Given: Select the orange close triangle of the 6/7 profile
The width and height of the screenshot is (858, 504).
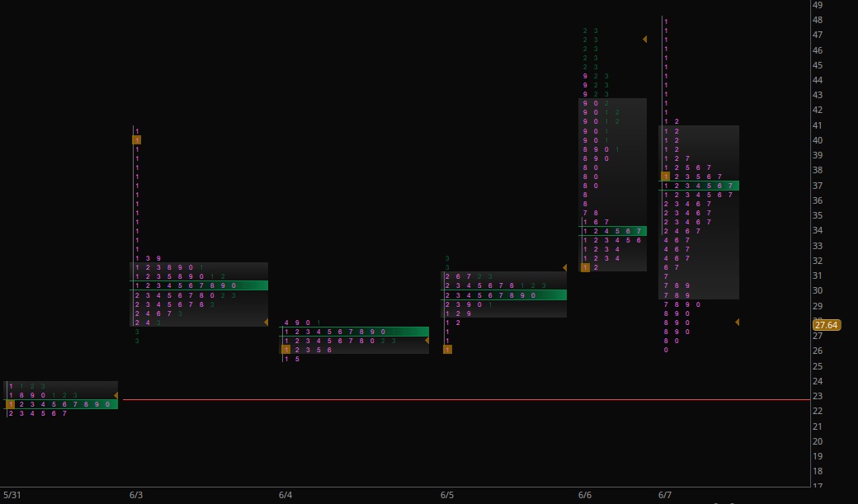Looking at the screenshot, I should [x=737, y=323].
